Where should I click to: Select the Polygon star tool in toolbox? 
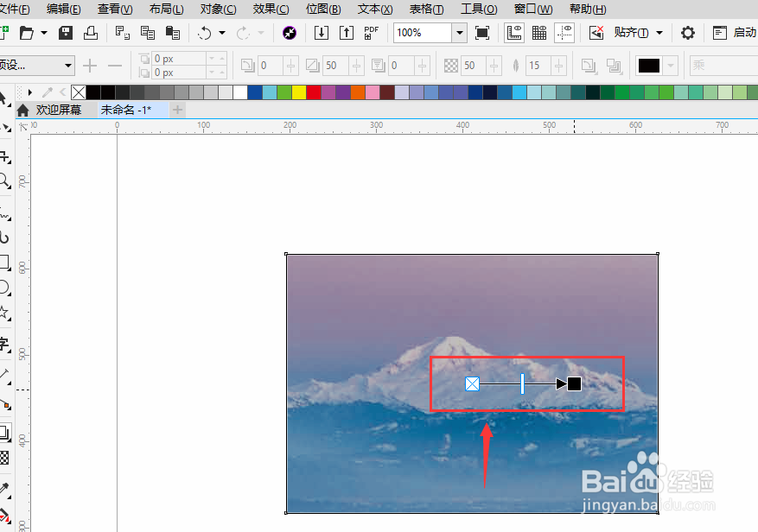(x=5, y=313)
